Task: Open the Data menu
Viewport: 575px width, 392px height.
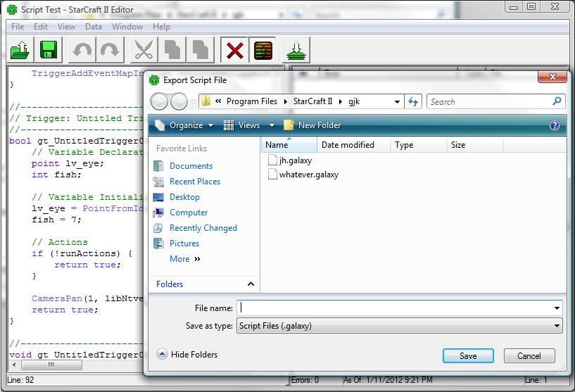Action: 94,27
